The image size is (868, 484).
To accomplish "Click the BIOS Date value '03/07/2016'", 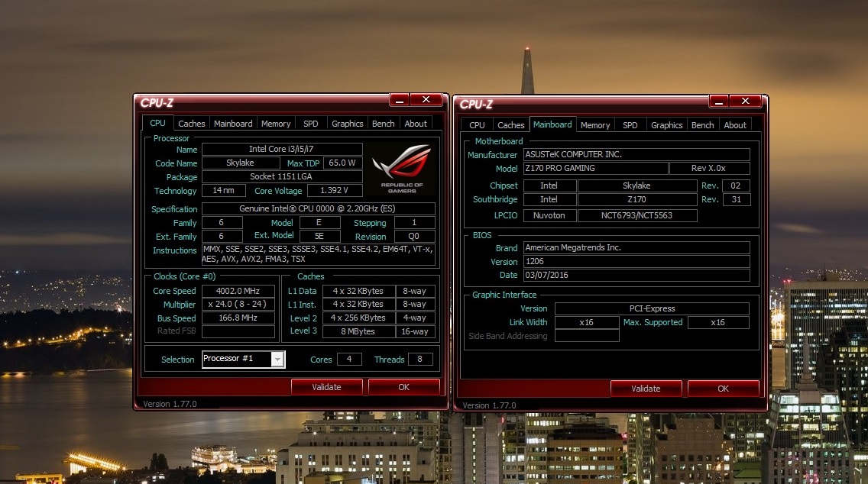I will point(636,275).
